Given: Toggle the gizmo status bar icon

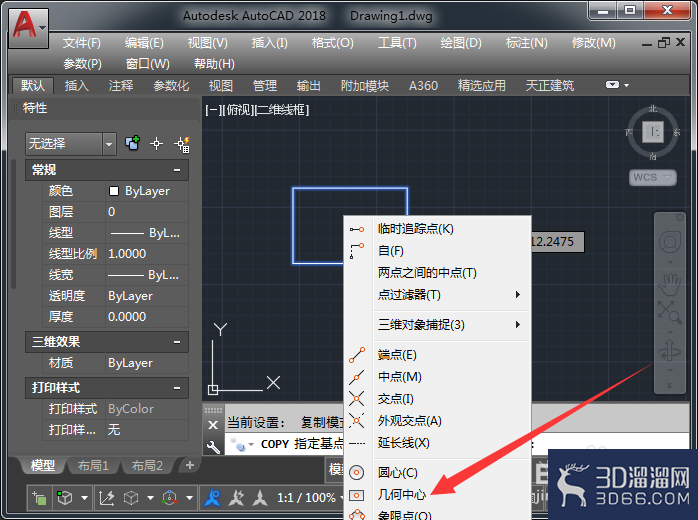Looking at the screenshot, I should [x=170, y=498].
